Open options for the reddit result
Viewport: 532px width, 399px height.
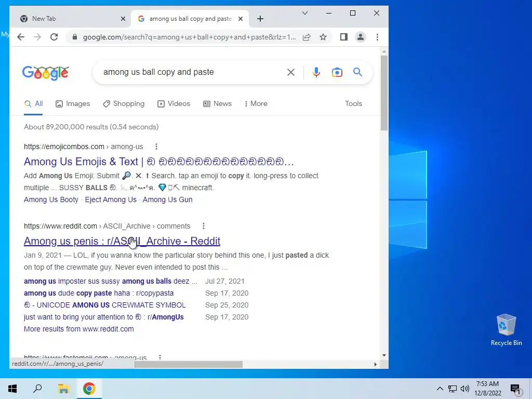(x=203, y=226)
